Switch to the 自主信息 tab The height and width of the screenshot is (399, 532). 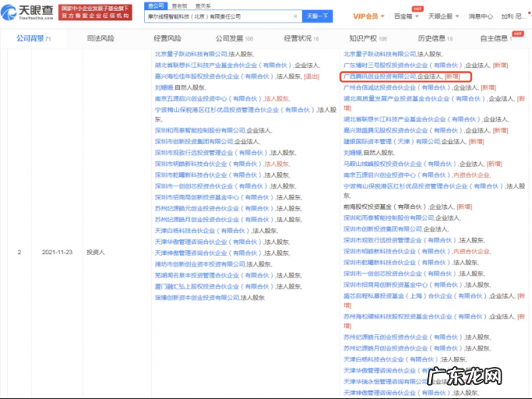click(x=496, y=38)
